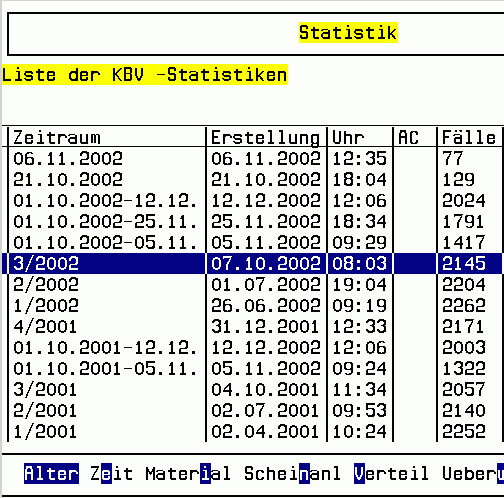
Task: Click the time value 12:35
Action: tap(360, 158)
